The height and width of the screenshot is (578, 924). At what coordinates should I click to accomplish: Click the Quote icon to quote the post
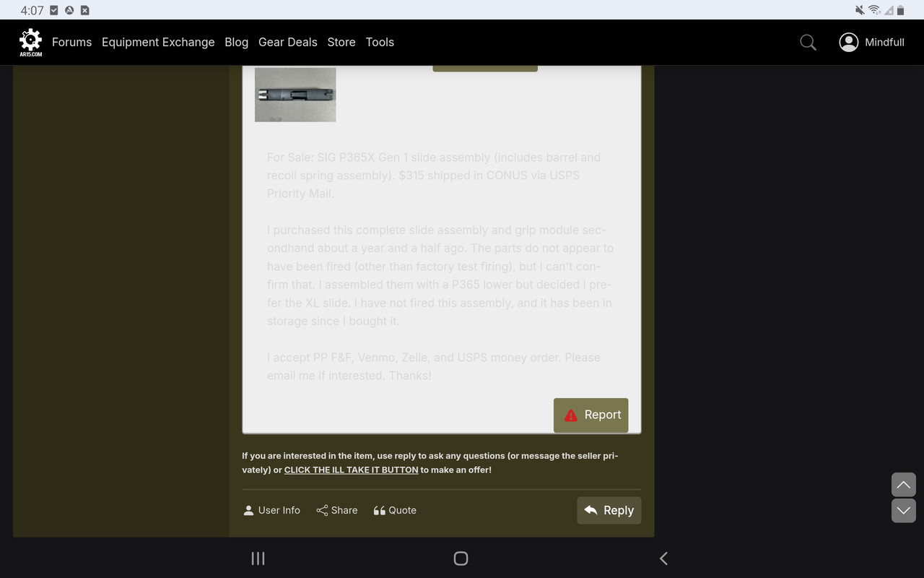380,510
